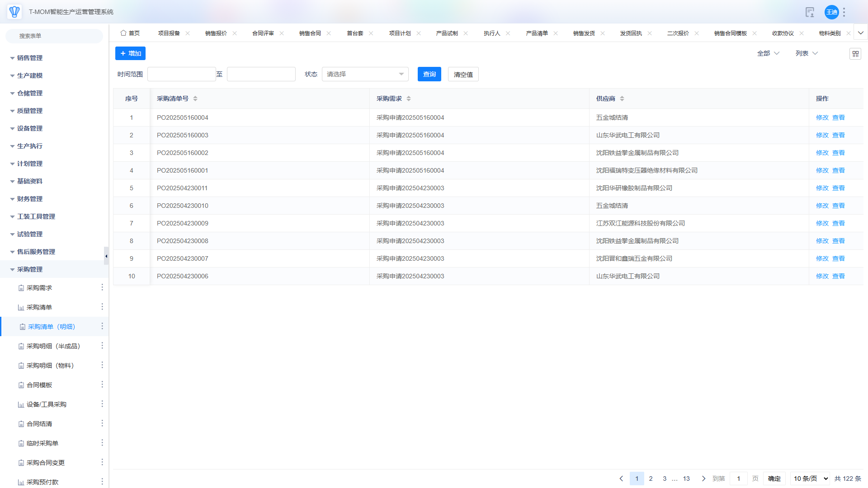The image size is (868, 488).
Task: Click the home icon 首页 tab
Action: pos(130,33)
